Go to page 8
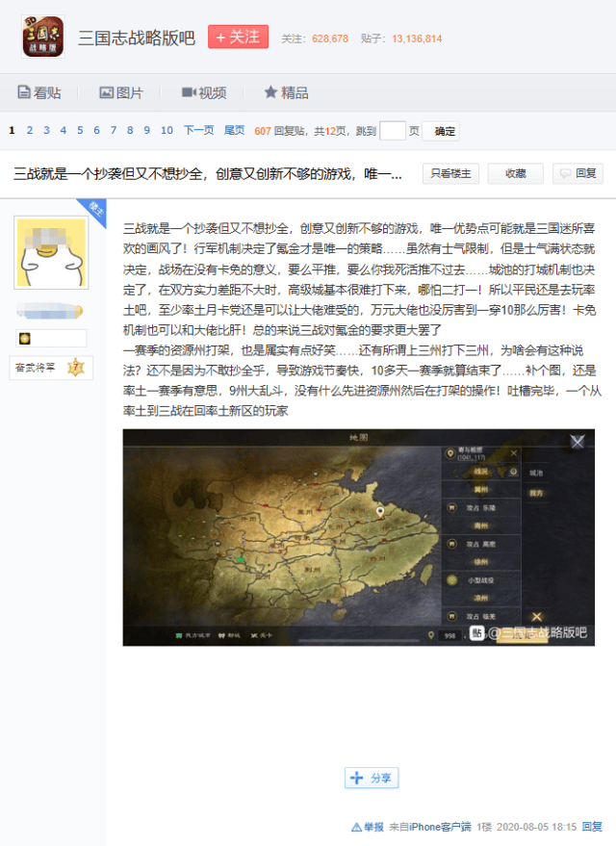The height and width of the screenshot is (846, 616). point(130,130)
